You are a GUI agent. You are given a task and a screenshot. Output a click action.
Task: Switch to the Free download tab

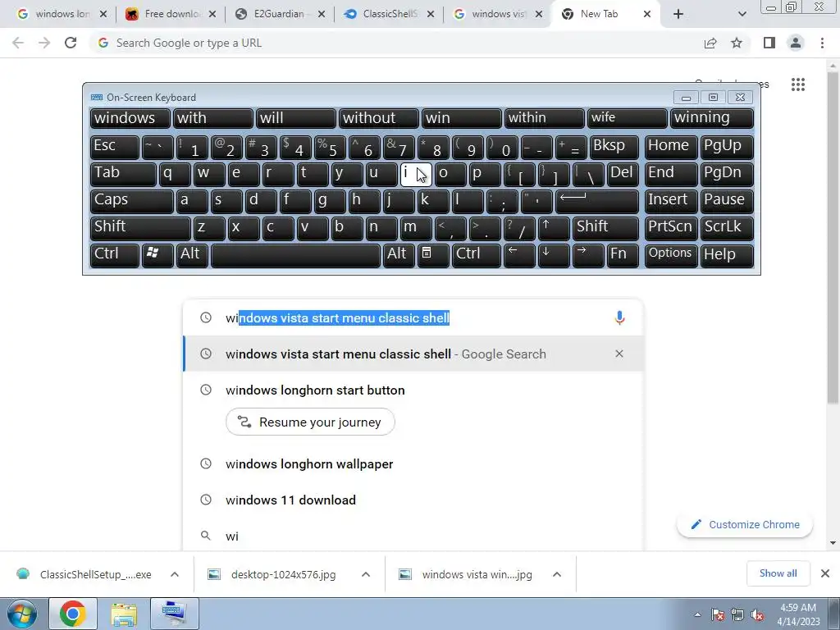[x=171, y=14]
